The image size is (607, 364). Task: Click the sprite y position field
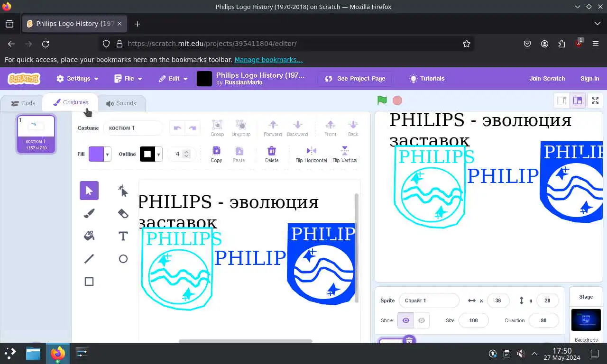[547, 300]
